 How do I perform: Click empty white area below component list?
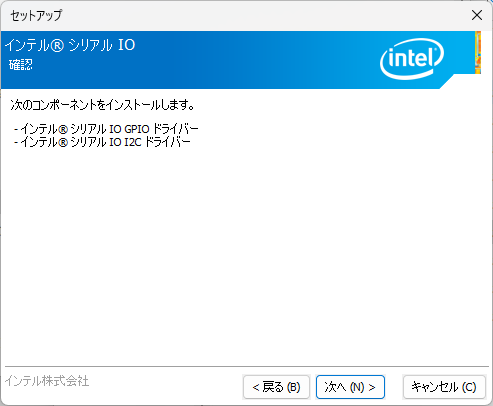[x=247, y=253]
